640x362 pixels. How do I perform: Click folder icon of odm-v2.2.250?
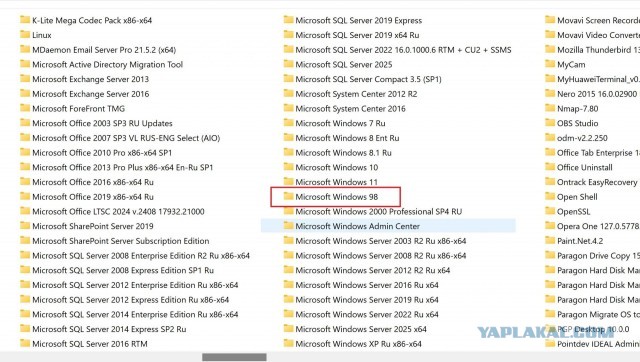pyautogui.click(x=550, y=137)
